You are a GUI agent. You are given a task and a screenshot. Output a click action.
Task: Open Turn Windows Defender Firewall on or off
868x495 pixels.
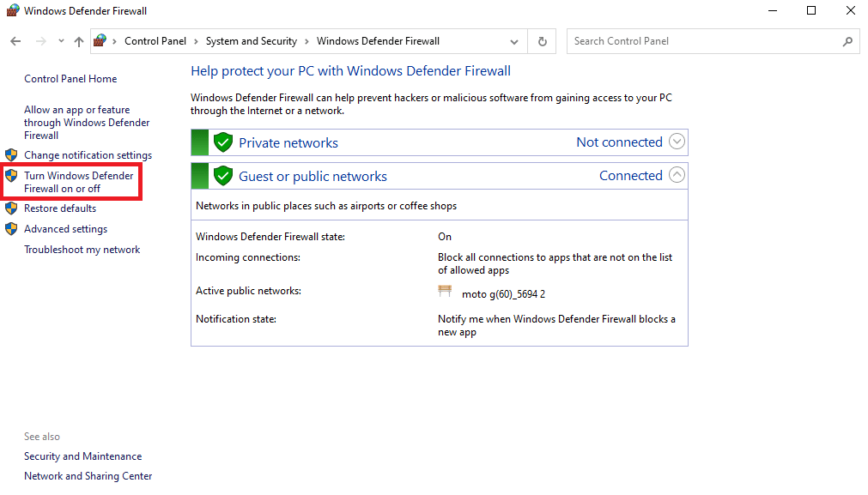[x=79, y=182]
